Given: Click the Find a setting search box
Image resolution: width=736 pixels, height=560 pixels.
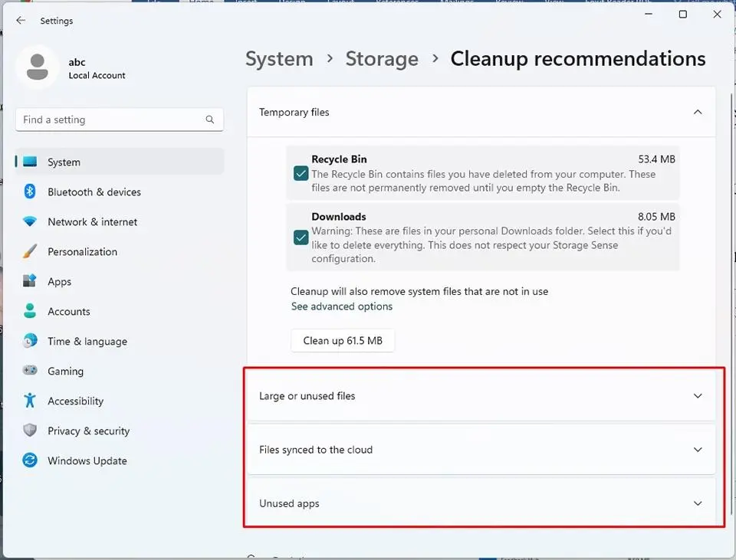Looking at the screenshot, I should 120,120.
